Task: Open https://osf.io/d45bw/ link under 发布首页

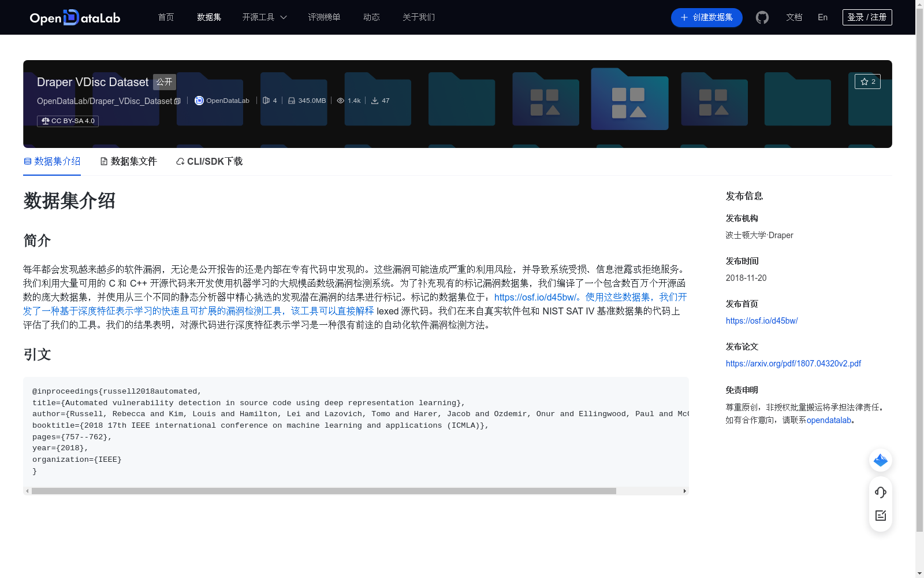Action: (762, 321)
